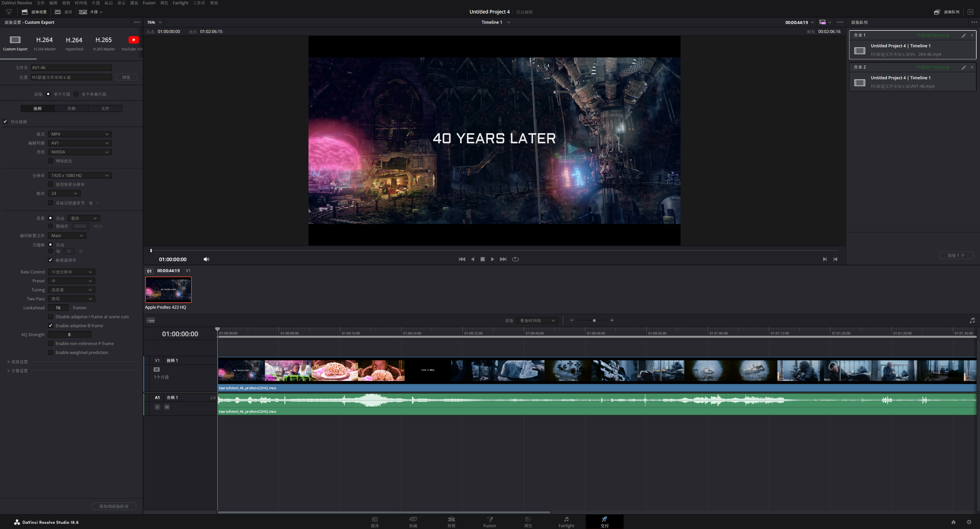This screenshot has height=529, width=980.
Task: Edit render job 2 with pencil icon
Action: click(x=964, y=67)
